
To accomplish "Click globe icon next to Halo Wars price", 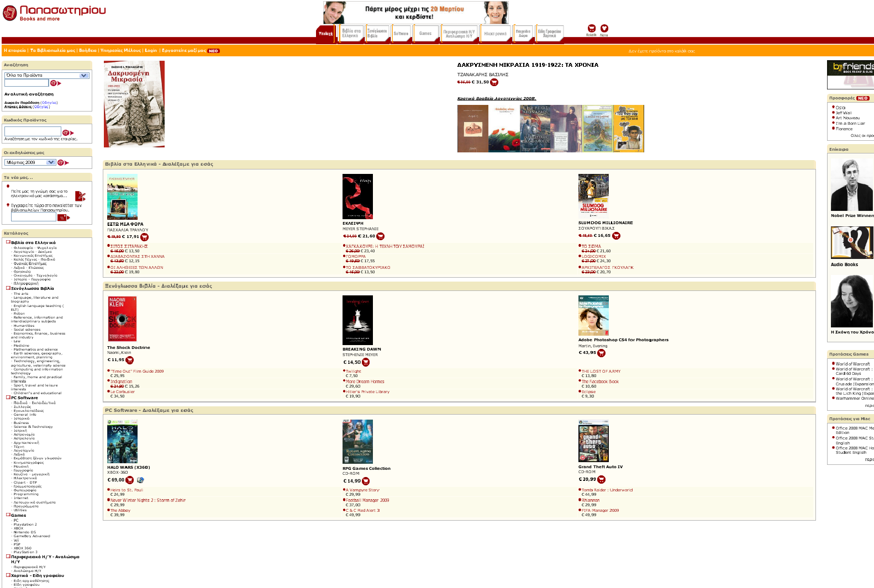I will click(140, 480).
